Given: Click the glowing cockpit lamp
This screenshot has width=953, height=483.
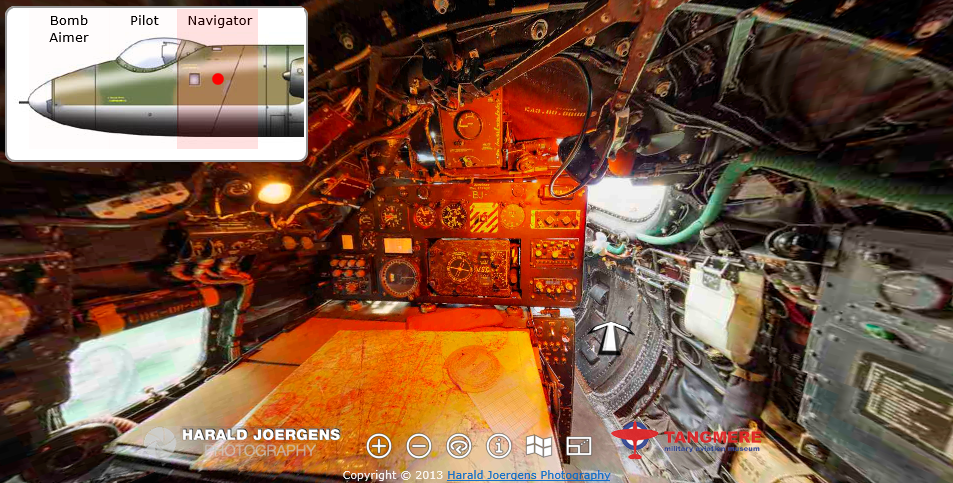Looking at the screenshot, I should [x=272, y=192].
